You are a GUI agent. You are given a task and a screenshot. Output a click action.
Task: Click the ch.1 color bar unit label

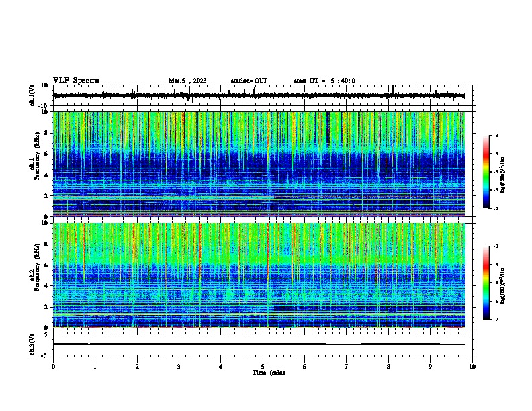click(x=502, y=175)
